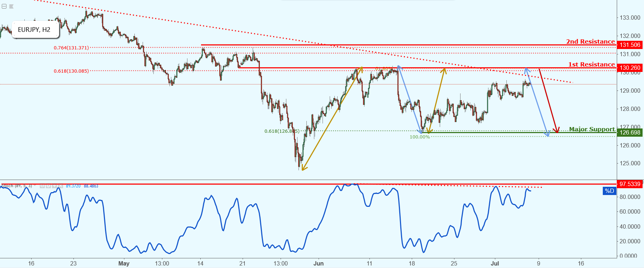The width and height of the screenshot is (644, 268).
Task: Click the green 100.00% extension label
Action: 420,137
